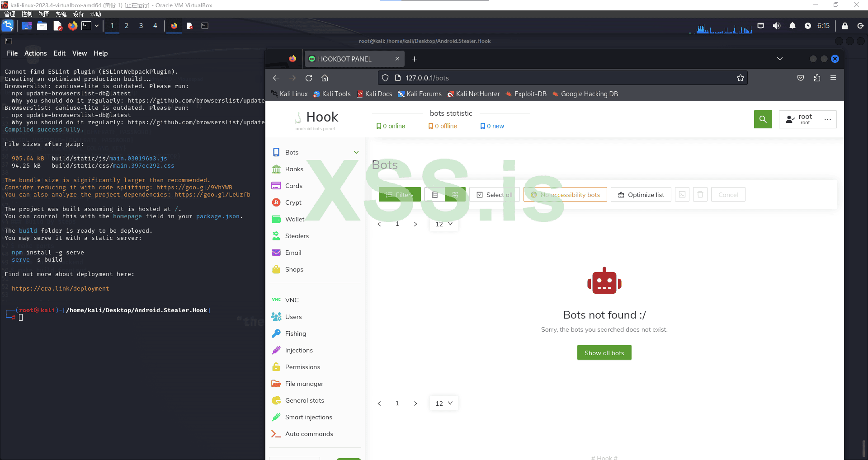Open the Kali Docs bookmark

(x=375, y=94)
